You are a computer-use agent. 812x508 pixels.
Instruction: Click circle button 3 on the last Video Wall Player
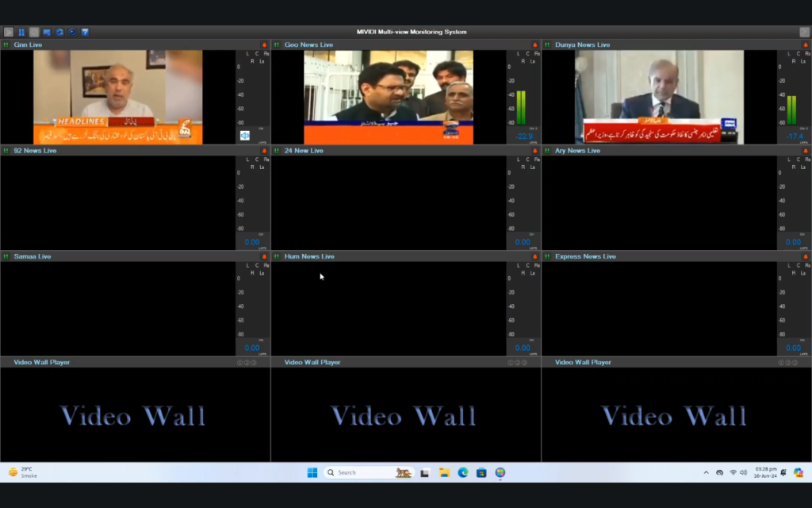point(794,362)
